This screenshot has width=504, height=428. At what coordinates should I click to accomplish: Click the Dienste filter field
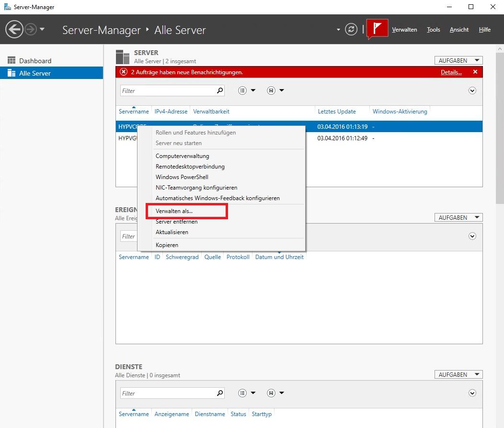coord(172,393)
